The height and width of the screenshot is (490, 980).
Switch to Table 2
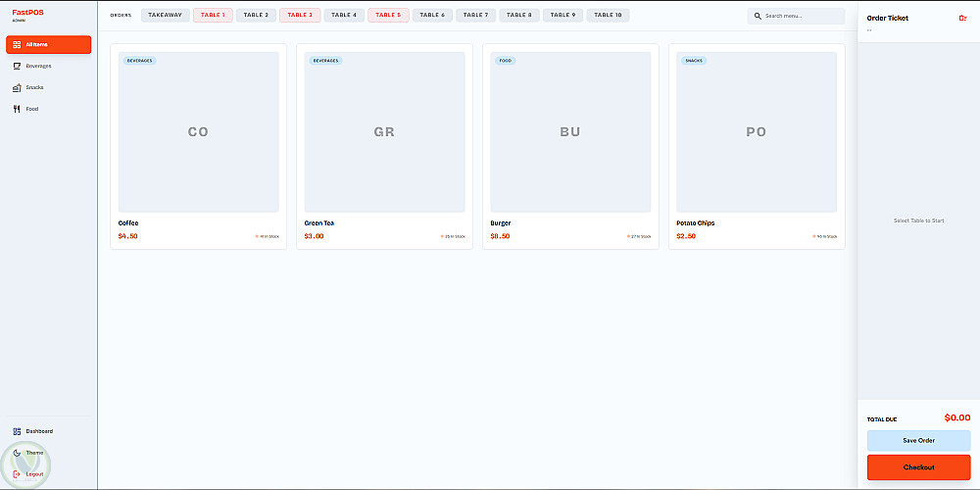click(256, 15)
